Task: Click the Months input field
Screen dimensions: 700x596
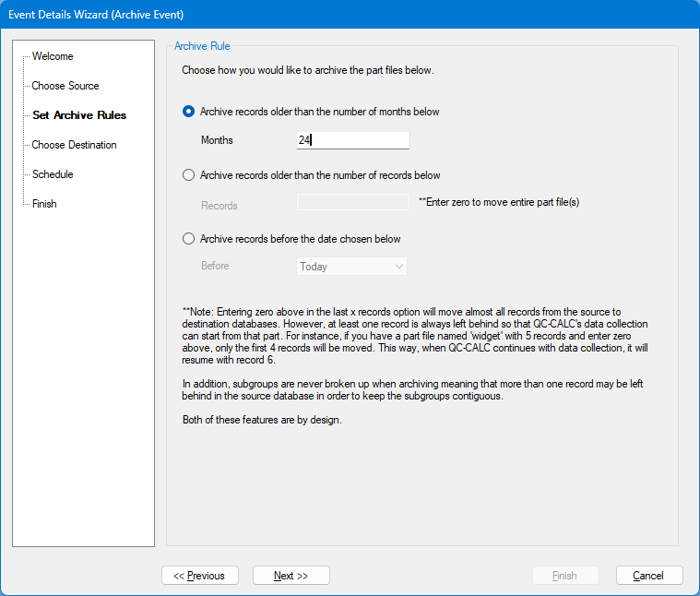Action: [352, 140]
